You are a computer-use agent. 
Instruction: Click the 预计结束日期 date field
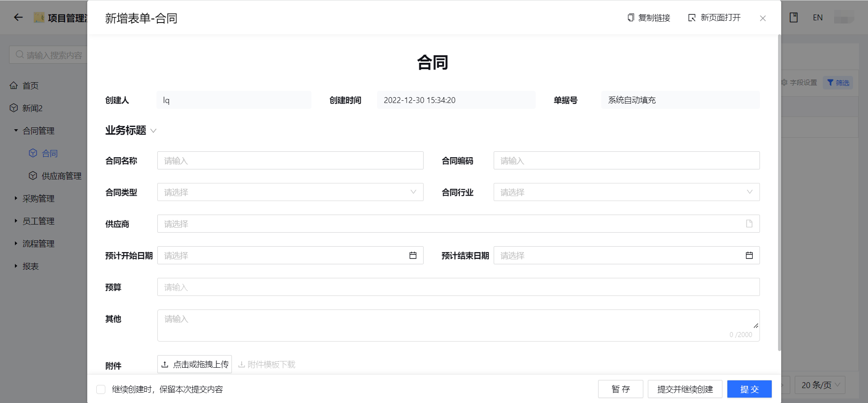click(x=627, y=255)
